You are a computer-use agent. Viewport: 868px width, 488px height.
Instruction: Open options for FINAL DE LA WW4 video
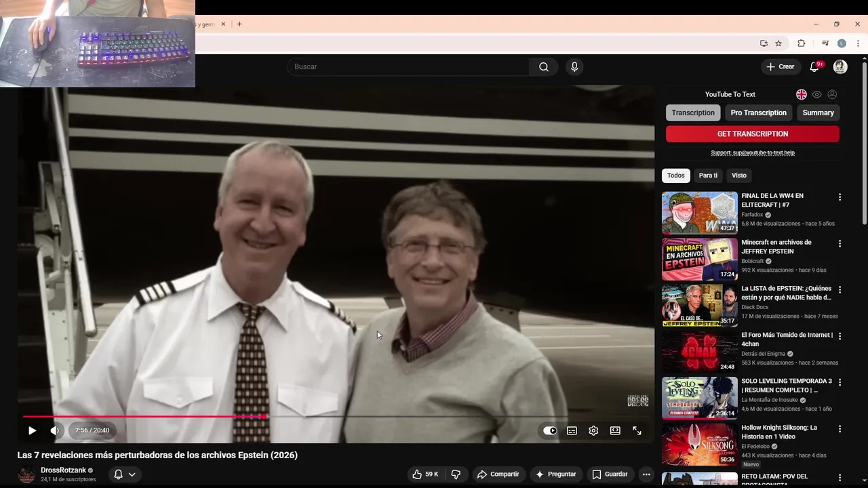pos(840,197)
